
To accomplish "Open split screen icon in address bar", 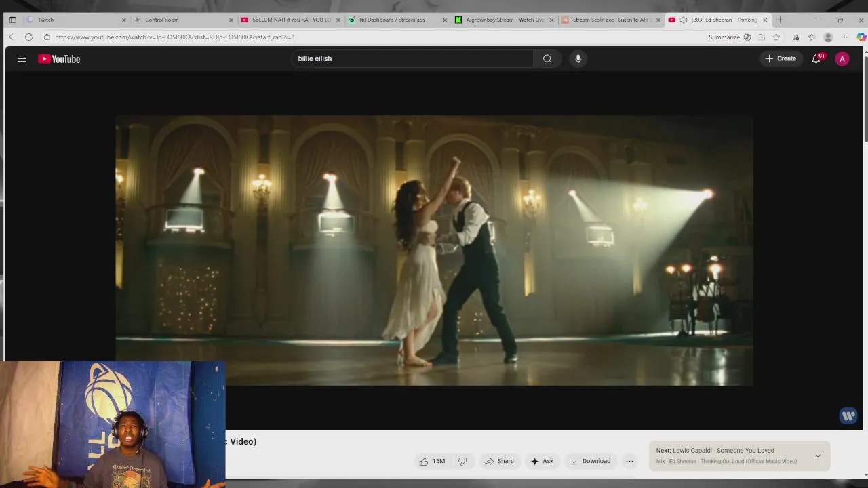I will click(x=762, y=37).
